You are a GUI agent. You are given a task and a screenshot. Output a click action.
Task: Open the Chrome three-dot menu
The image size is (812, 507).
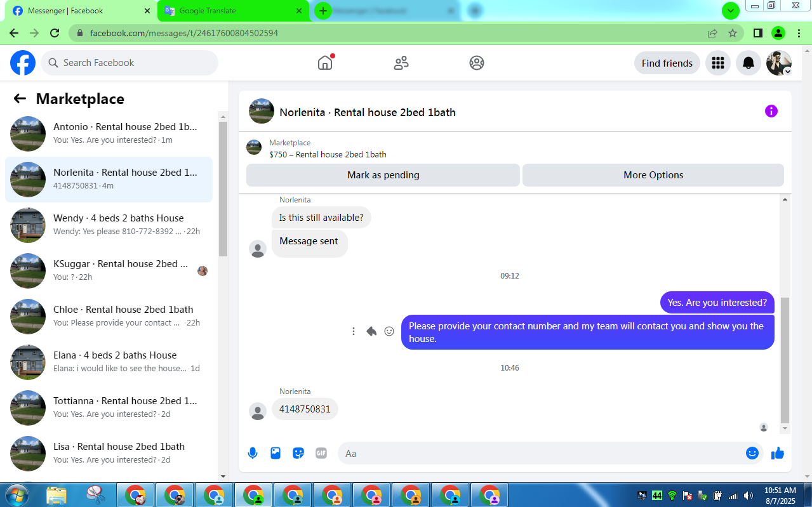pos(798,33)
